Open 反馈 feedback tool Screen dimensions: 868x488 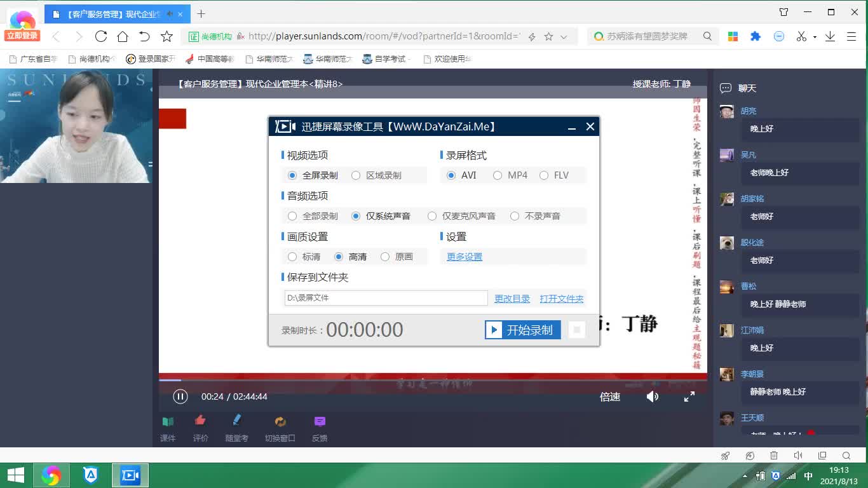(x=320, y=428)
